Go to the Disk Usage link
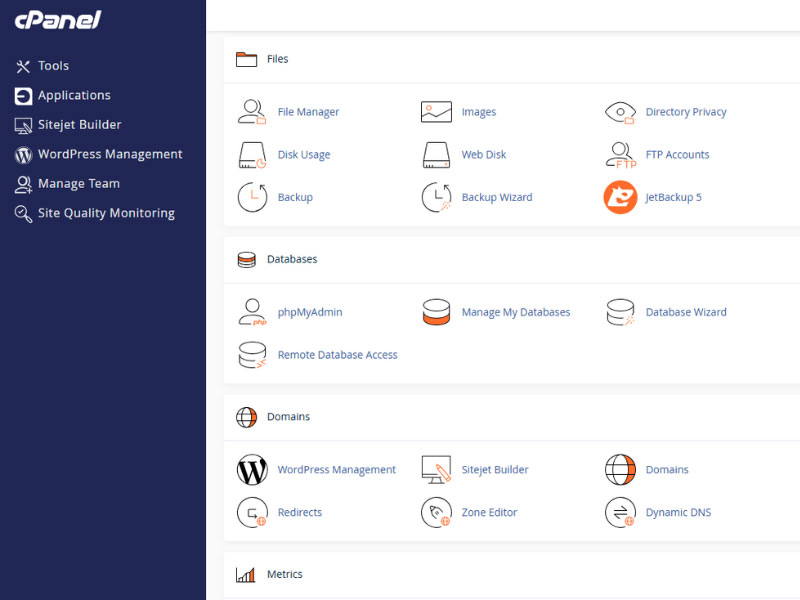 pyautogui.click(x=304, y=155)
